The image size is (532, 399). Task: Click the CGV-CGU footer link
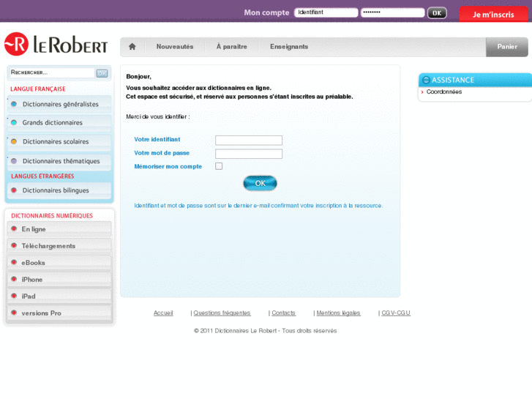coord(396,313)
